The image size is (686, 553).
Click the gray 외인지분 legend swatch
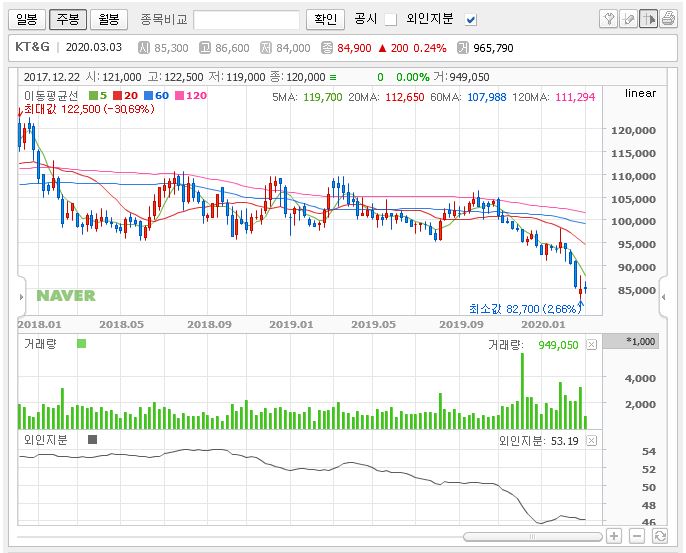[92, 439]
